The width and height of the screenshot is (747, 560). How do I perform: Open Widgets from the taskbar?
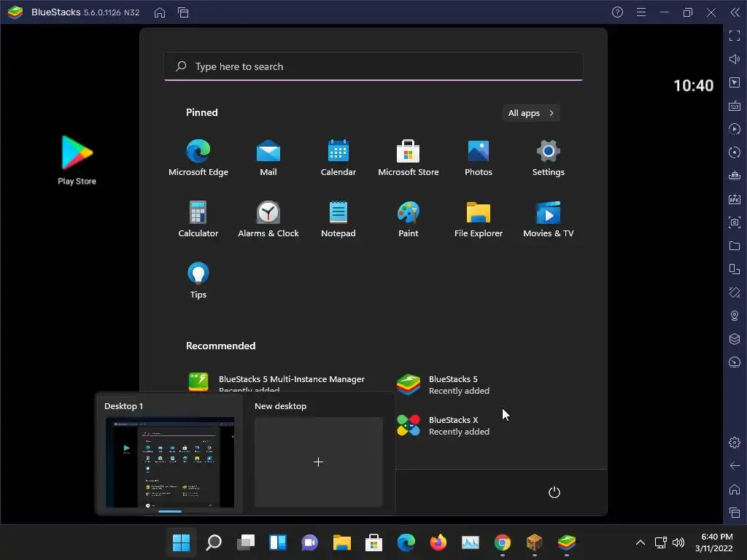(278, 542)
